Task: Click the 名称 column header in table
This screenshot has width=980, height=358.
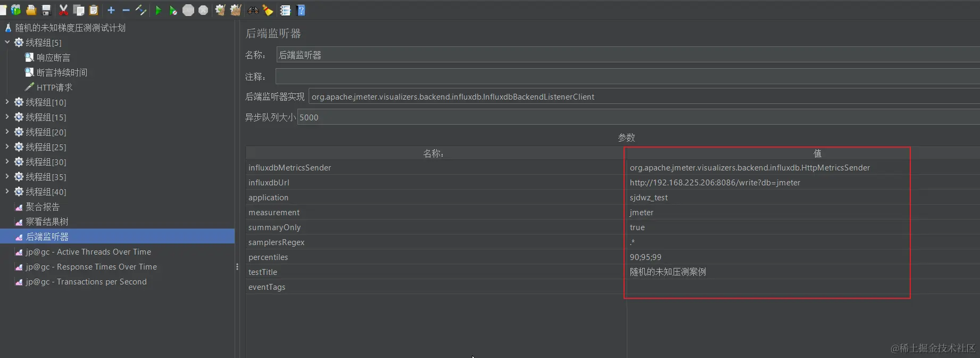Action: coord(436,153)
